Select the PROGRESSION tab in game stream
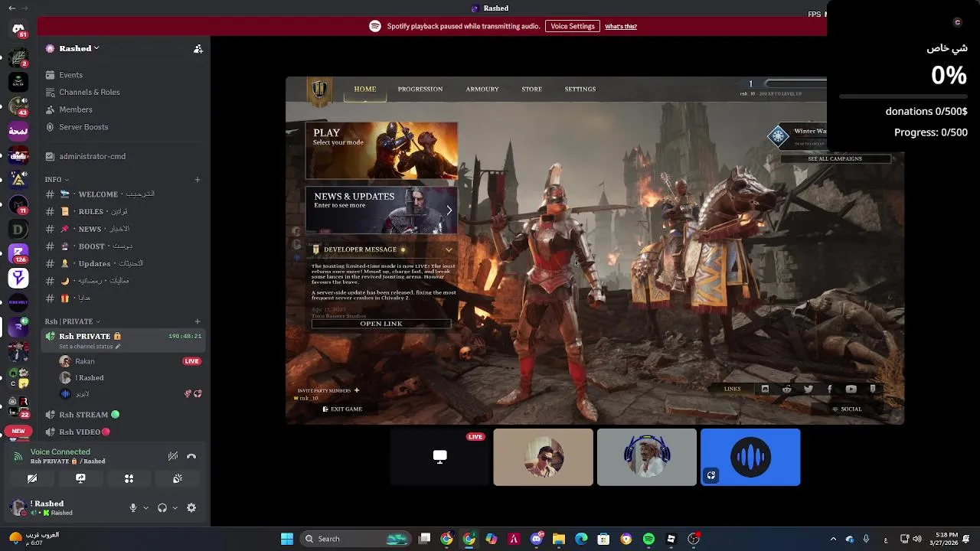This screenshot has width=980, height=551. (x=420, y=89)
